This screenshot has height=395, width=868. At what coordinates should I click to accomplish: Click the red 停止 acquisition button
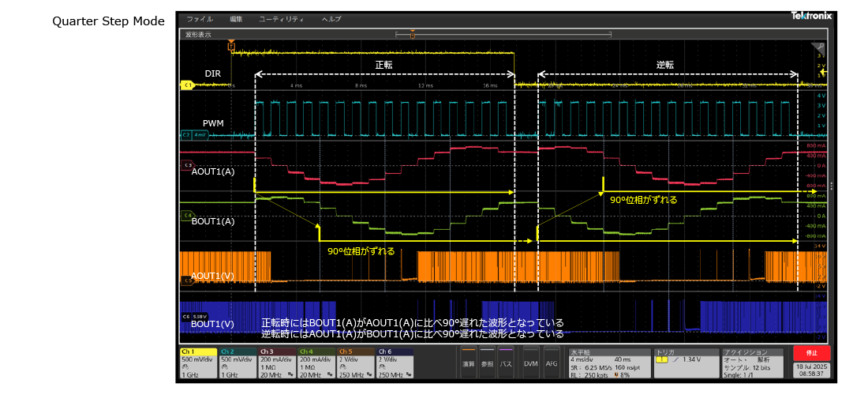coord(812,353)
